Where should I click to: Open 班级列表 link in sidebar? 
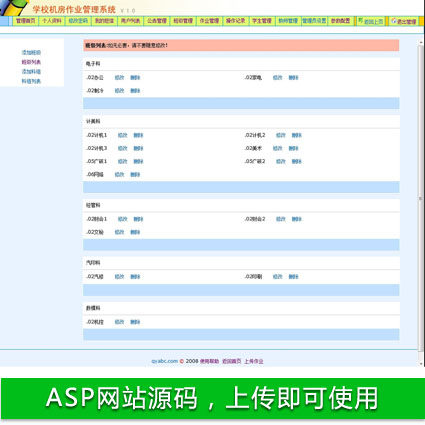(x=31, y=62)
